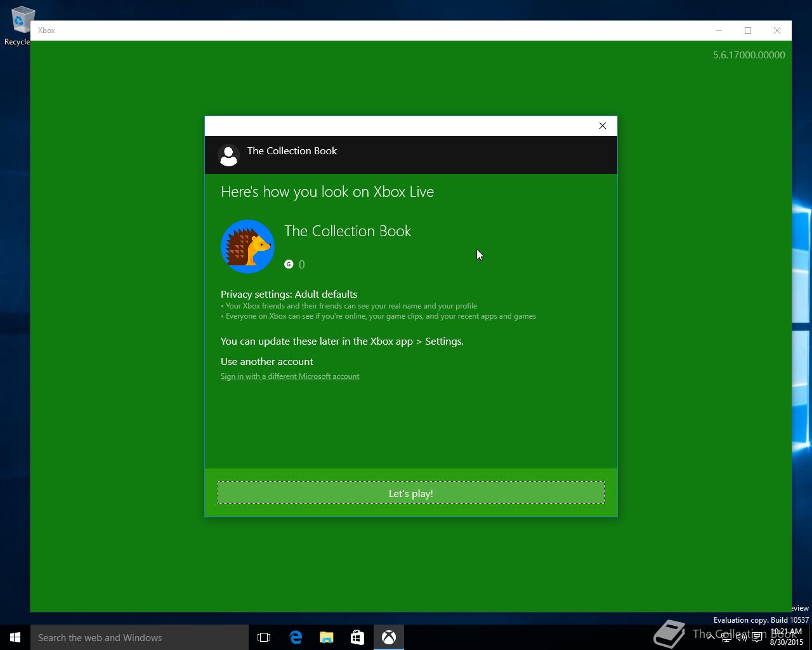
Task: Open the network status tray icon
Action: (726, 637)
